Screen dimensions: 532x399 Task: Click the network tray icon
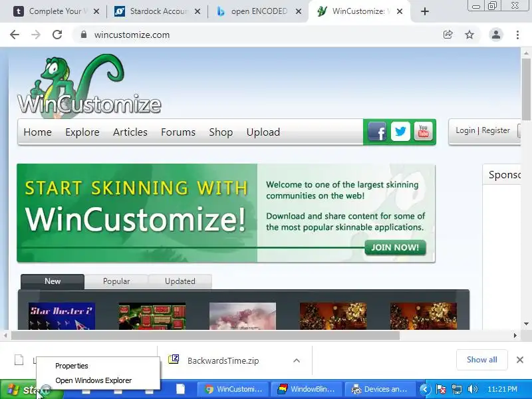coord(457,389)
